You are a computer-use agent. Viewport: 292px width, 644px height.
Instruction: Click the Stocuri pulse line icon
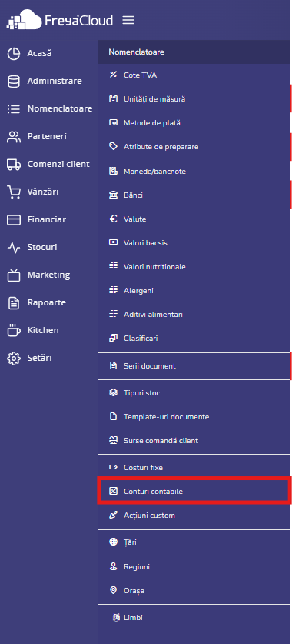pos(14,248)
